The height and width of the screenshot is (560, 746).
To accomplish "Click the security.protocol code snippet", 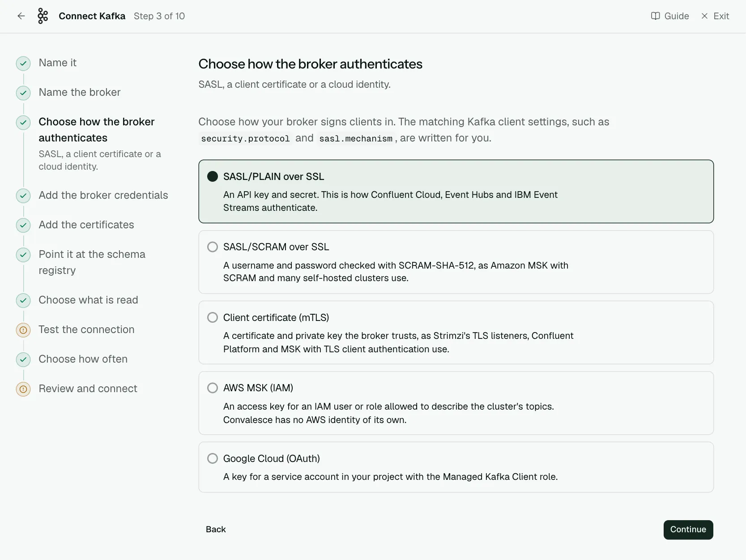I will click(245, 138).
